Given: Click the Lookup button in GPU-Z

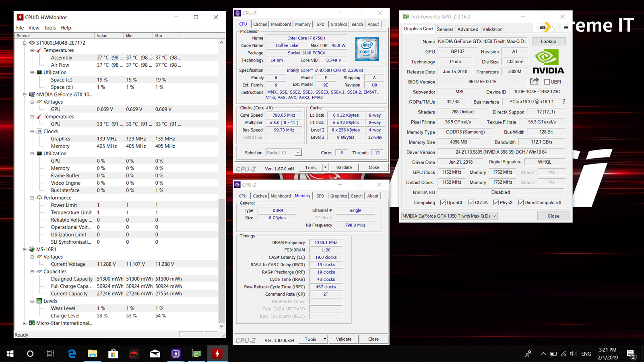Looking at the screenshot, I should pyautogui.click(x=548, y=41).
